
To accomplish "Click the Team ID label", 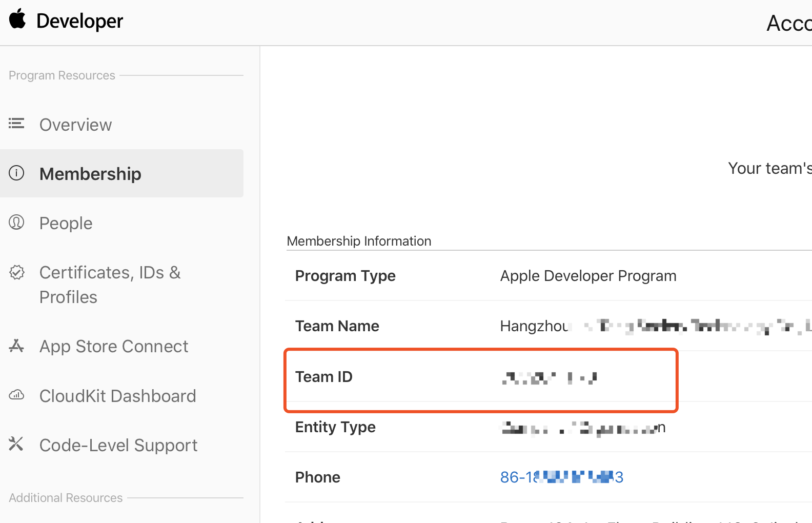I will 324,377.
